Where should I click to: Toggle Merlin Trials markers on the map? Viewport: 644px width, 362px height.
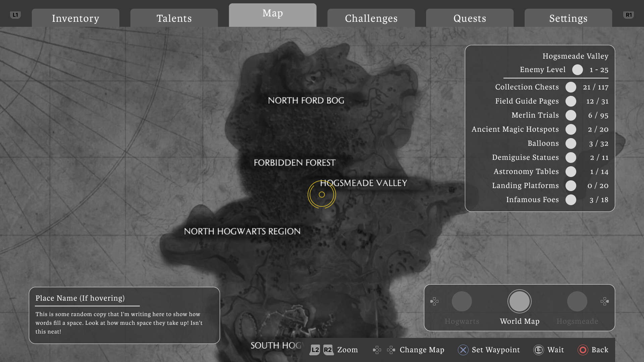point(571,115)
